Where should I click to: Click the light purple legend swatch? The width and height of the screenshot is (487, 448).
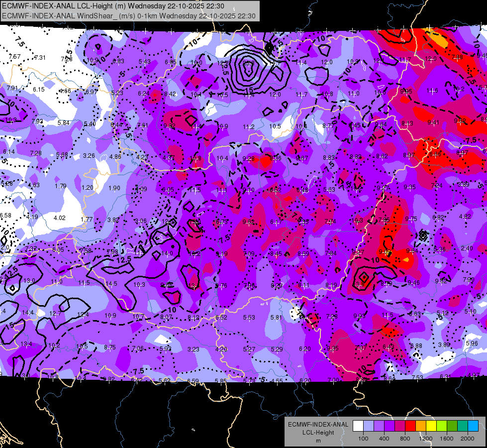379,426
